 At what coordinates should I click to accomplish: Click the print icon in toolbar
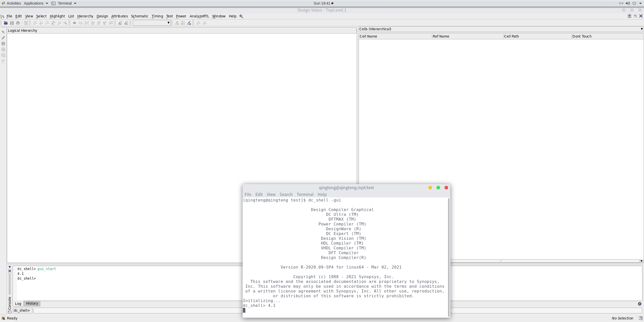point(18,23)
